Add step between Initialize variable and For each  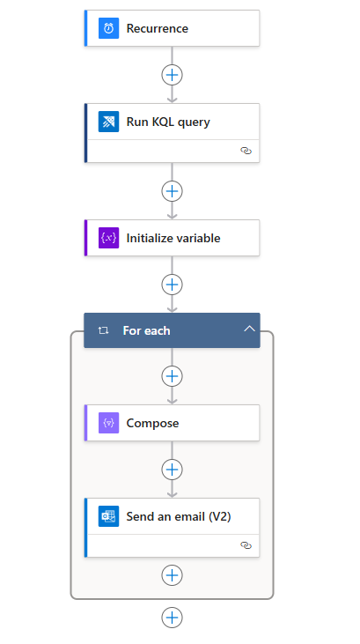point(172,285)
